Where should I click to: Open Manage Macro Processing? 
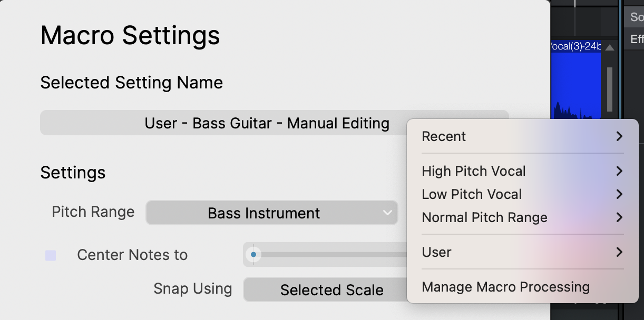(x=505, y=287)
